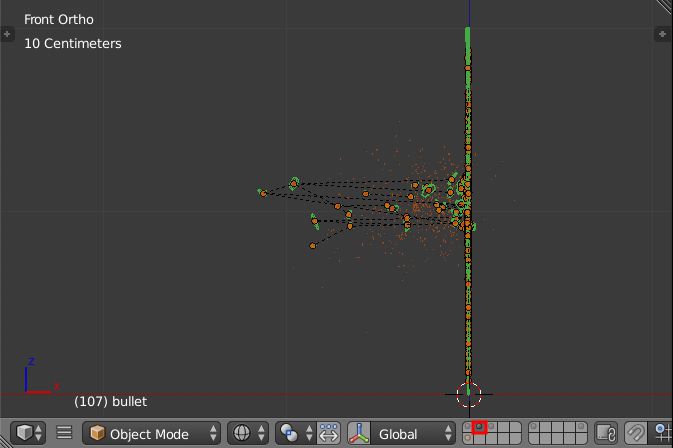Open the Global transform orientation dropdown
This screenshot has height=448, width=673.
pos(412,434)
